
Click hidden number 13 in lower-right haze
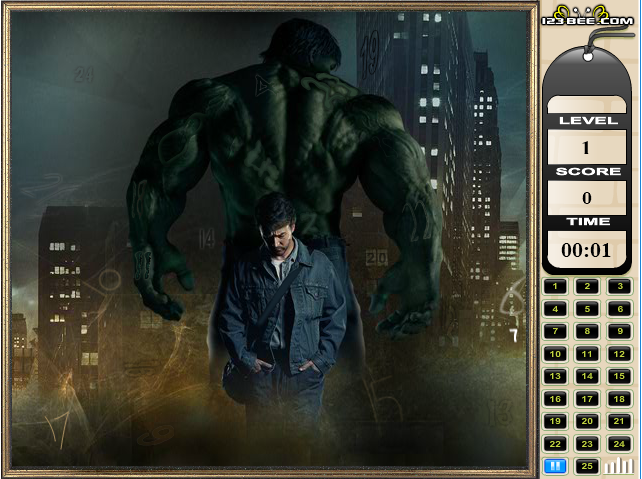point(498,412)
